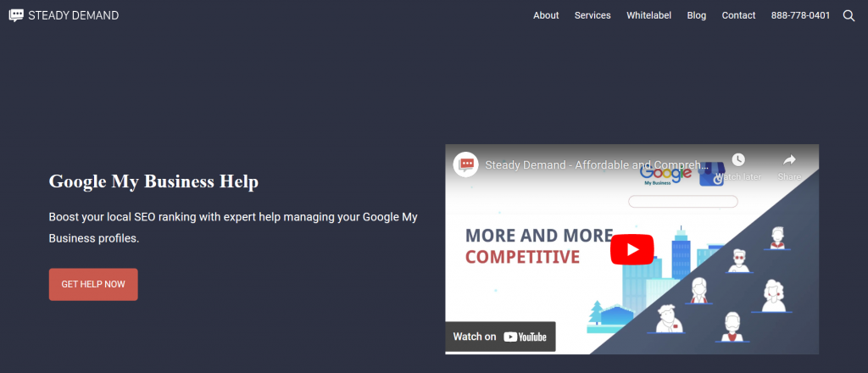Click the channel avatar icon on video
This screenshot has width=868, height=373.
pos(465,164)
